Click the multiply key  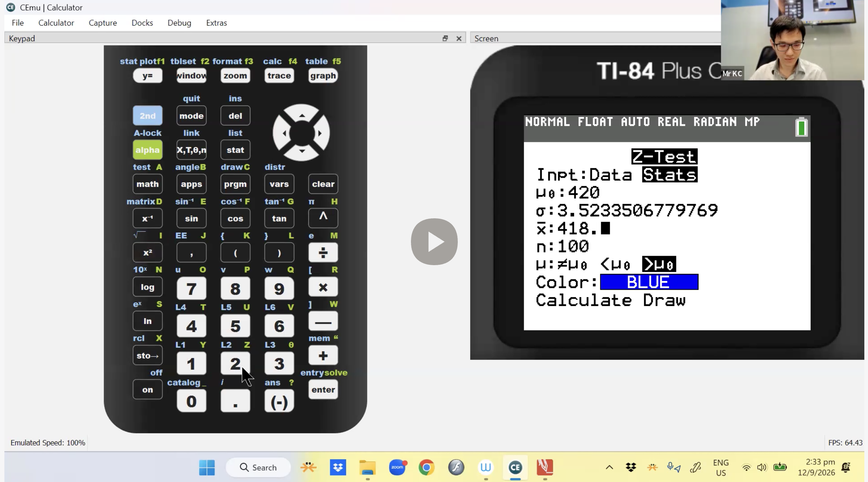coord(323,287)
